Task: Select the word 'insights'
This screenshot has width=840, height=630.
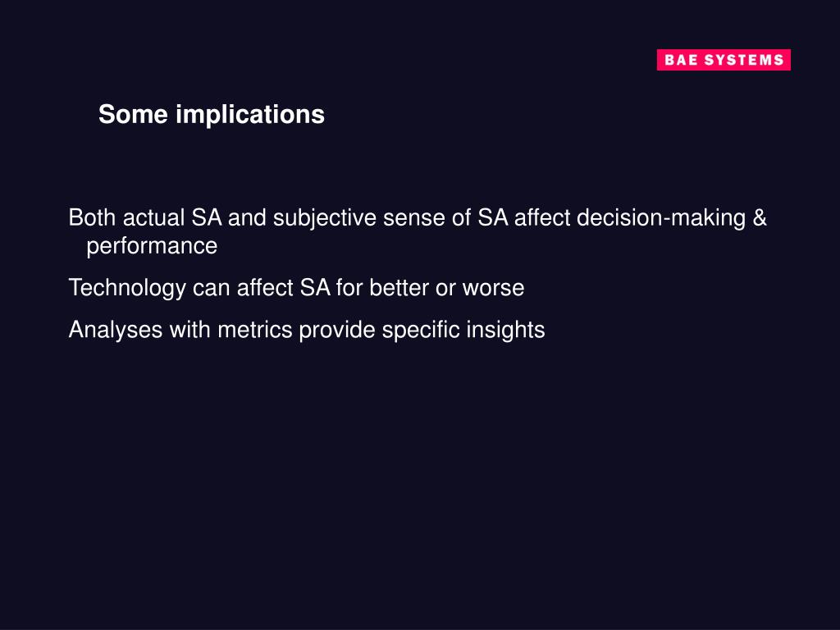Action: 505,330
